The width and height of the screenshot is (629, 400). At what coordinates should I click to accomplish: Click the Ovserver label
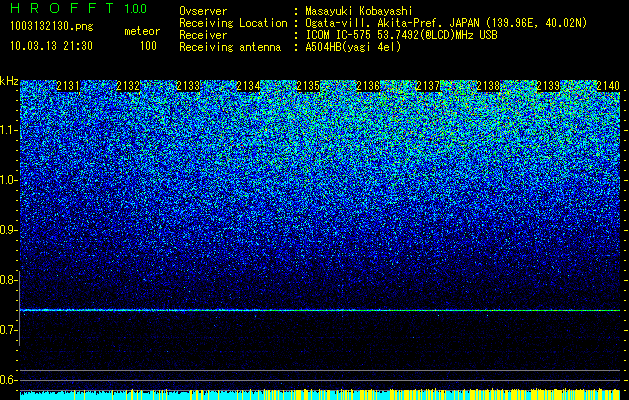203,12
